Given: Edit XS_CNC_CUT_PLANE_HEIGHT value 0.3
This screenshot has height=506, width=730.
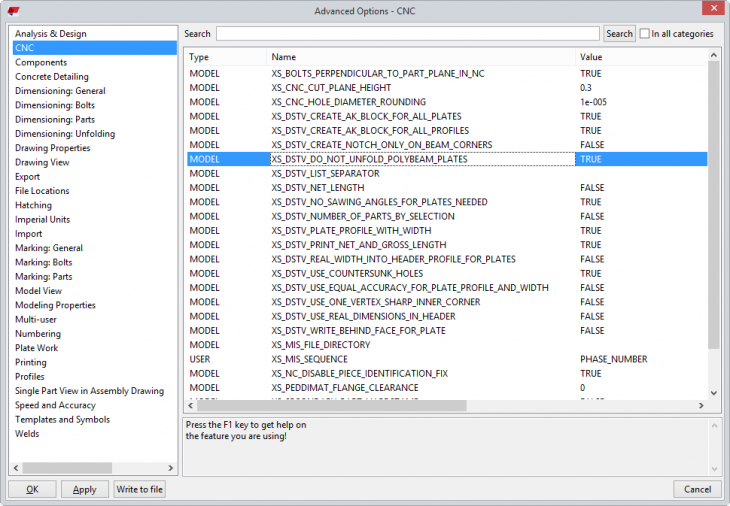Looking at the screenshot, I should [x=640, y=88].
